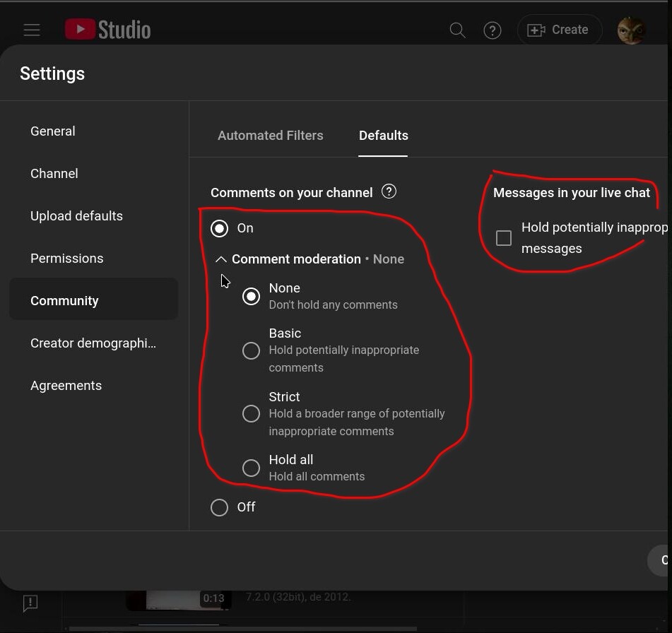Image resolution: width=672 pixels, height=633 pixels.
Task: Click the comments help tooltip icon
Action: [389, 191]
